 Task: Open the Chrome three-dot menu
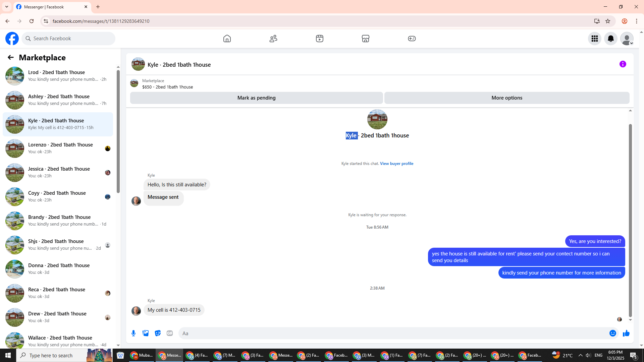pyautogui.click(x=637, y=21)
